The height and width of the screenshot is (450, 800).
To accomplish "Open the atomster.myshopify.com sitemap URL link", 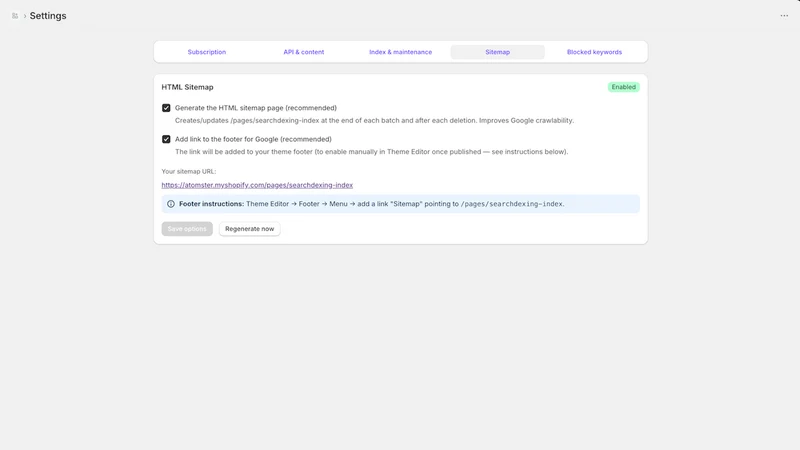I will tap(257, 185).
